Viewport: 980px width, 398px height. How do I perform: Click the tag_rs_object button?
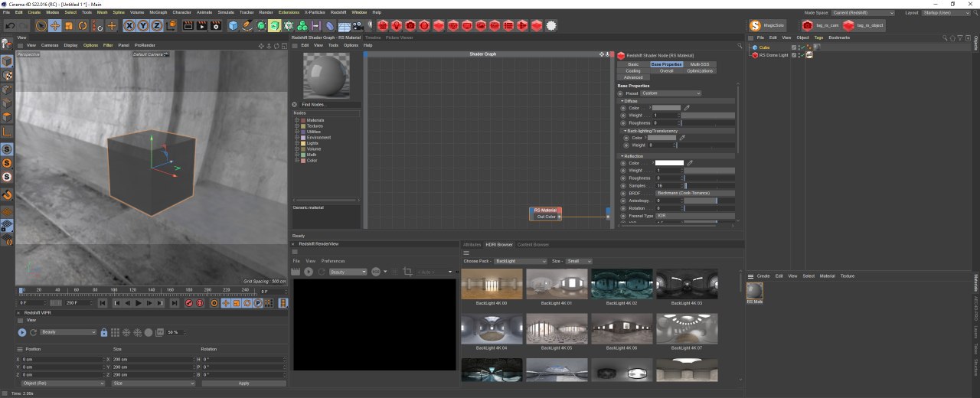(x=864, y=25)
